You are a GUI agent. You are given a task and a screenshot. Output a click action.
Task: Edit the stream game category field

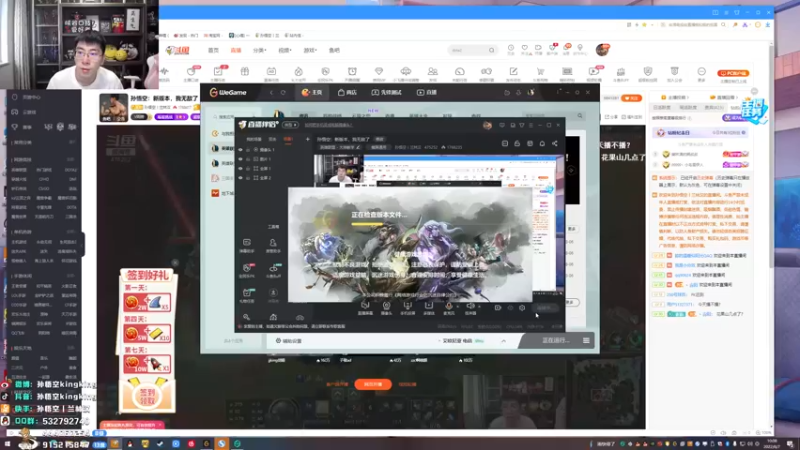point(340,147)
